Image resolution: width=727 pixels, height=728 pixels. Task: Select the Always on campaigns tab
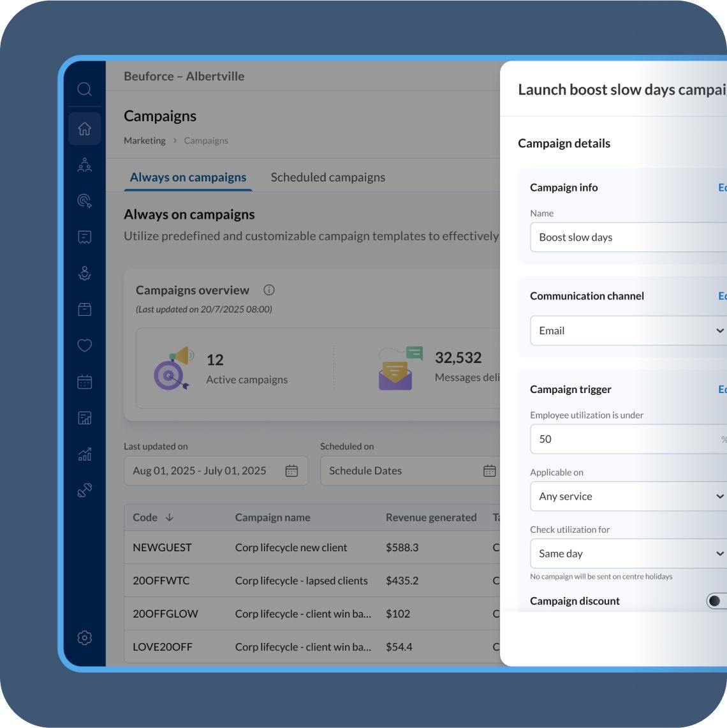[x=187, y=177]
